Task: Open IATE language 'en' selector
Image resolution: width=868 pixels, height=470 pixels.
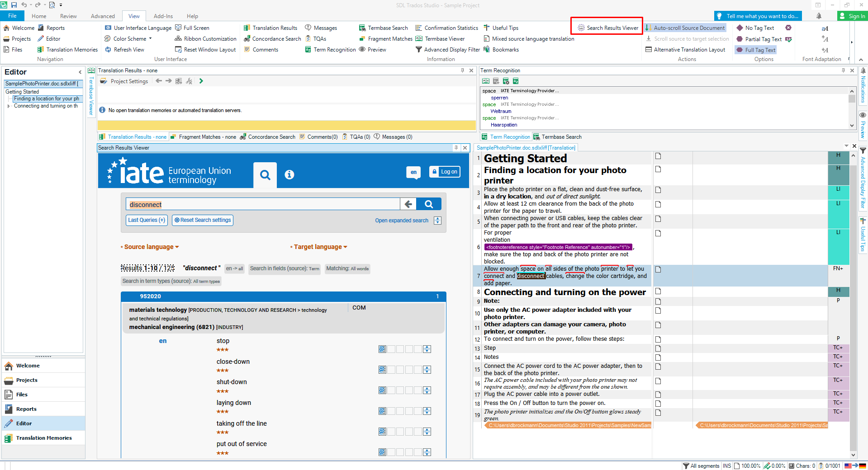Action: (x=413, y=172)
